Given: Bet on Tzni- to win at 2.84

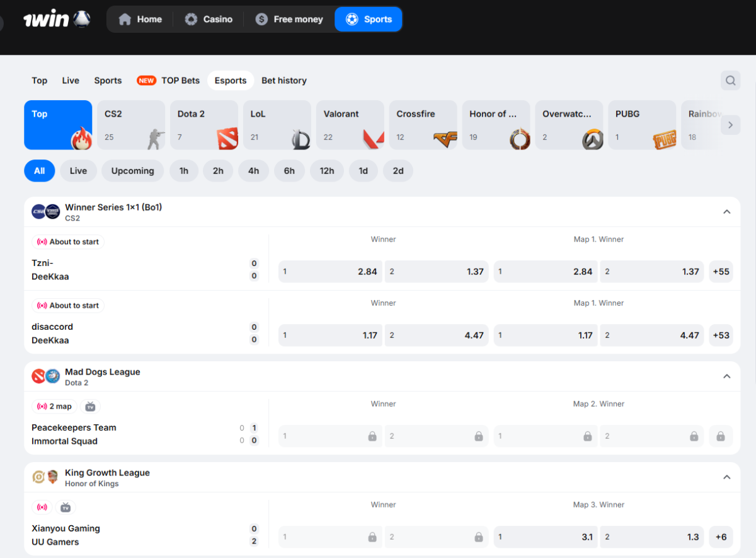Looking at the screenshot, I should pos(330,272).
